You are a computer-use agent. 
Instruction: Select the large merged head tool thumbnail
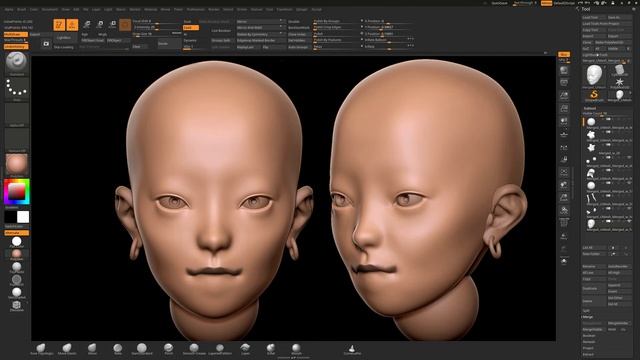[x=594, y=76]
